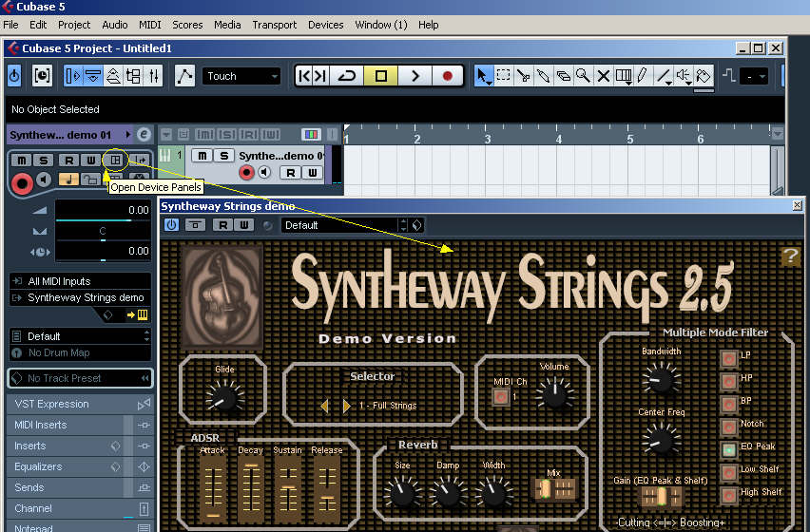Select the Glue tool
The image size is (810, 532).
543,76
